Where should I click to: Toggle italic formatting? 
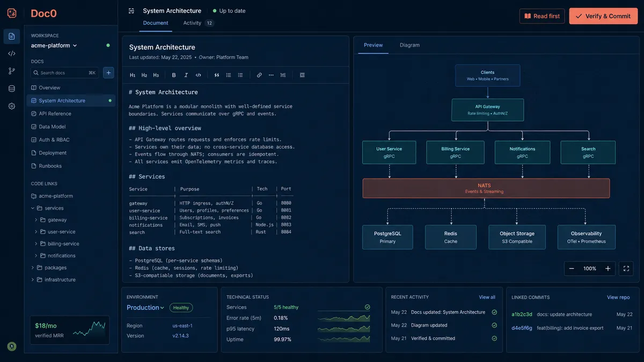point(186,75)
